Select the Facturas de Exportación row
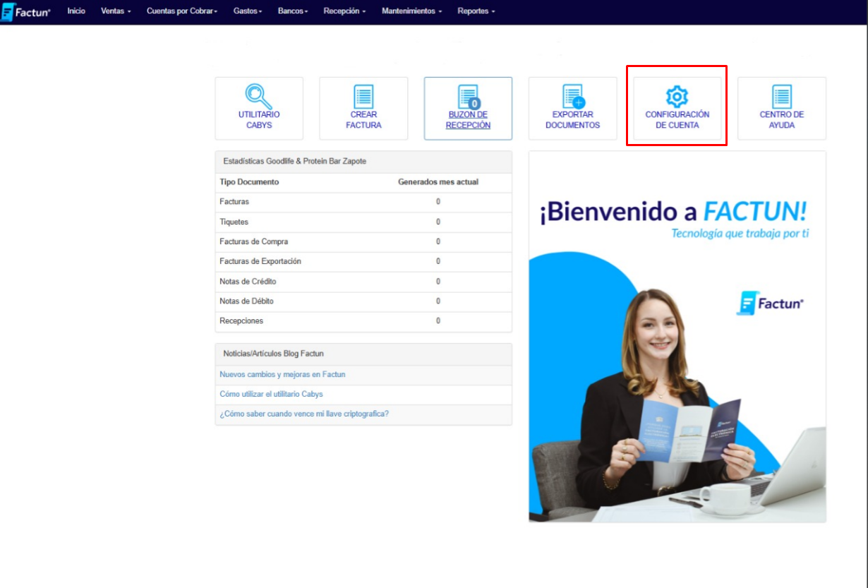 (x=363, y=261)
